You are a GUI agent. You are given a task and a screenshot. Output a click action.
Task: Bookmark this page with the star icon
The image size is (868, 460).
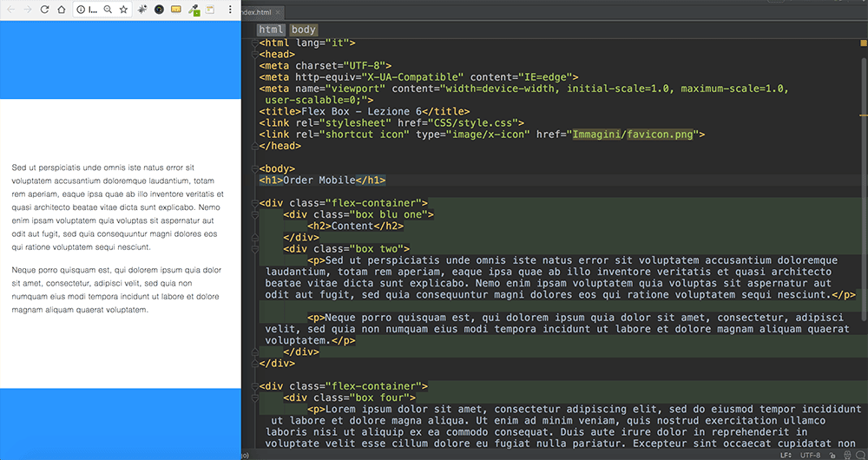(123, 10)
